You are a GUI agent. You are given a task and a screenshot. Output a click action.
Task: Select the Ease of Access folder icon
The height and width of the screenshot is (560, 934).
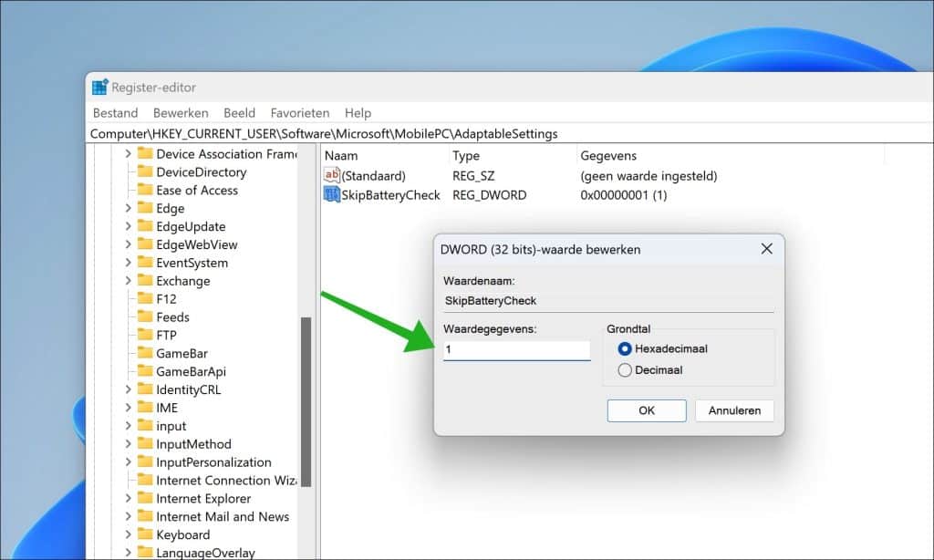click(x=145, y=190)
